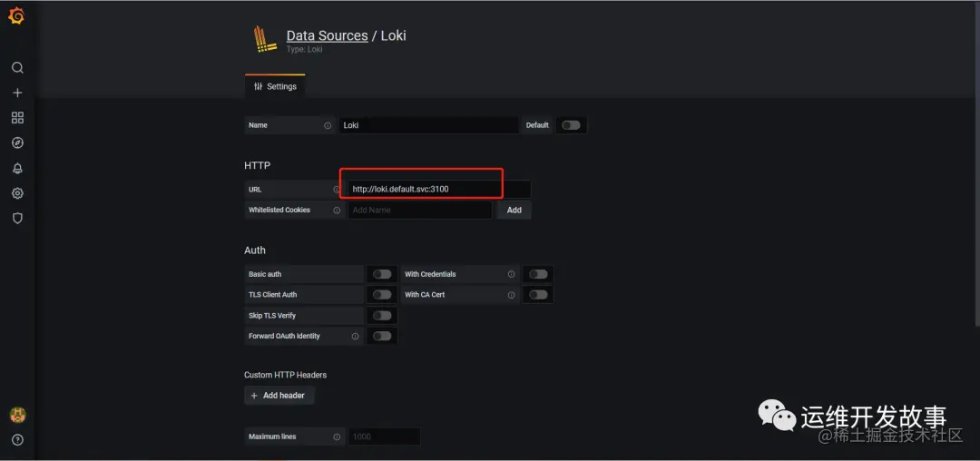980x461 pixels.
Task: Click the Maximum lines input field
Action: pos(384,436)
